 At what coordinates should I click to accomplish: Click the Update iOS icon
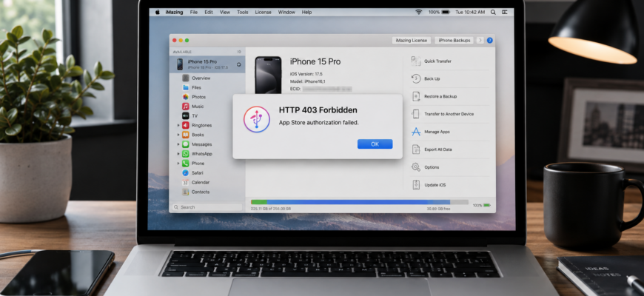coord(416,185)
